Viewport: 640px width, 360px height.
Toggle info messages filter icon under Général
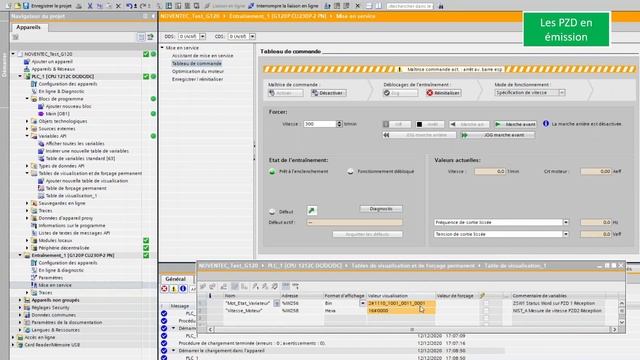pyautogui.click(x=183, y=289)
